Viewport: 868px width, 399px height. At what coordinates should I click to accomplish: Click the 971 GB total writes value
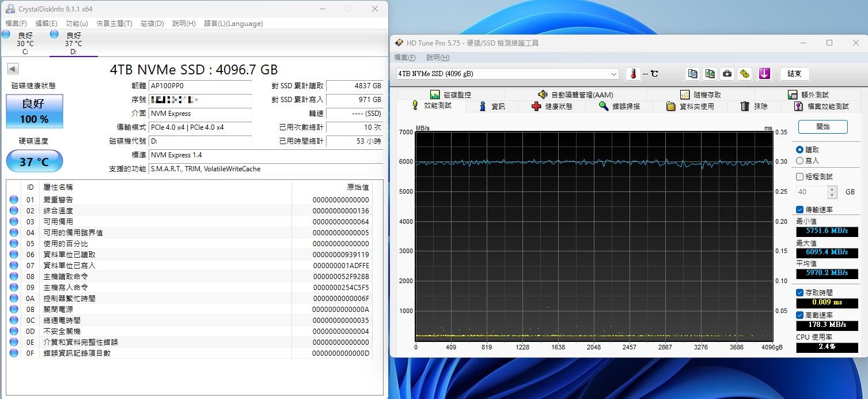click(354, 99)
